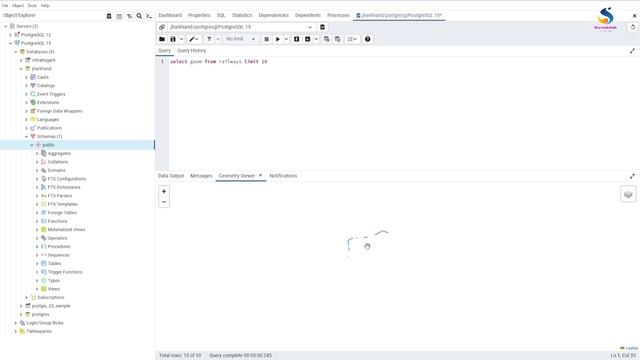Open the File menu
640x360 pixels.
tap(5, 6)
